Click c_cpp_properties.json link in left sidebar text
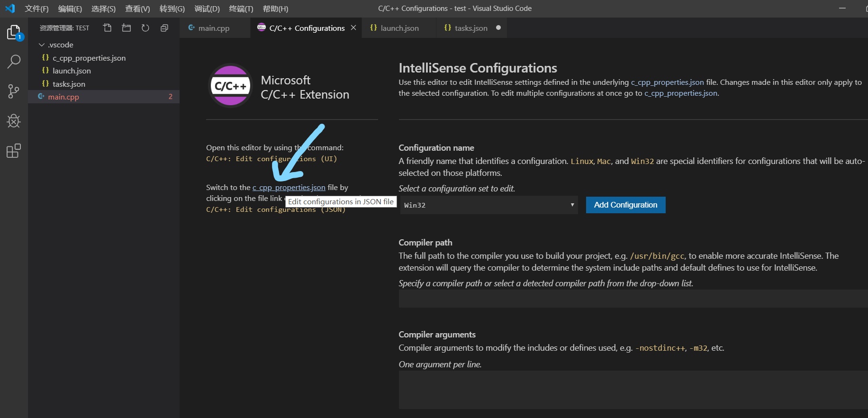This screenshot has height=418, width=868. click(289, 188)
